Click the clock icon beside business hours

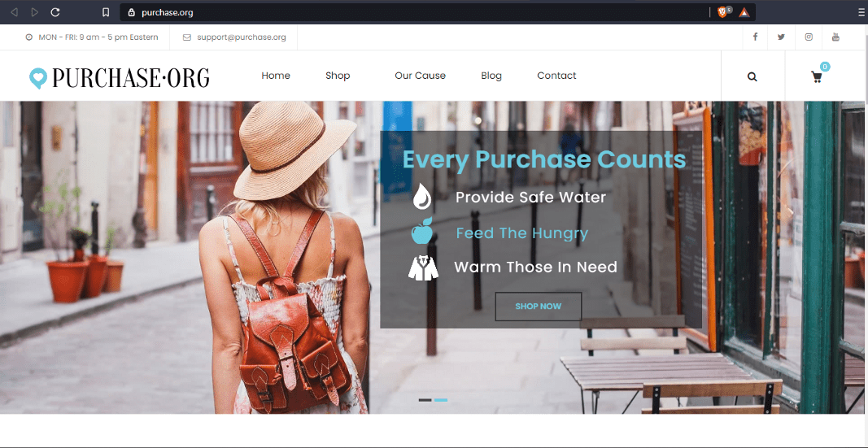[x=28, y=37]
